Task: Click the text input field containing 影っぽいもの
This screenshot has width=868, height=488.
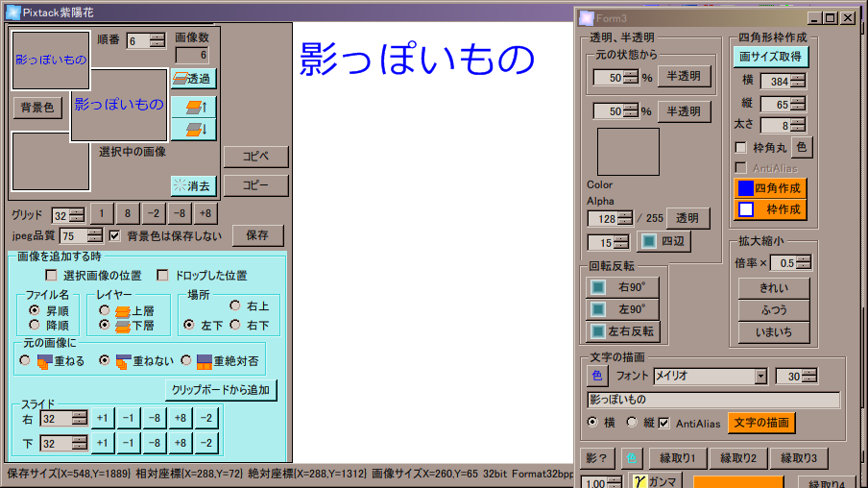Action: [x=713, y=400]
